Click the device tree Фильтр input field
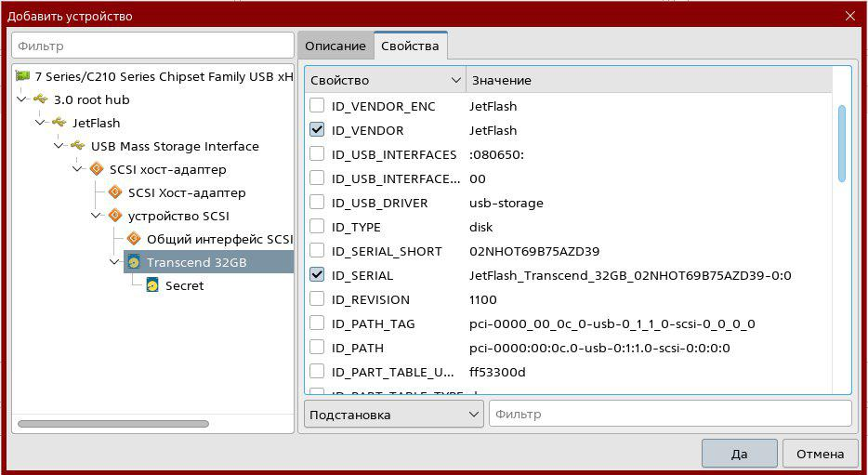 [152, 45]
